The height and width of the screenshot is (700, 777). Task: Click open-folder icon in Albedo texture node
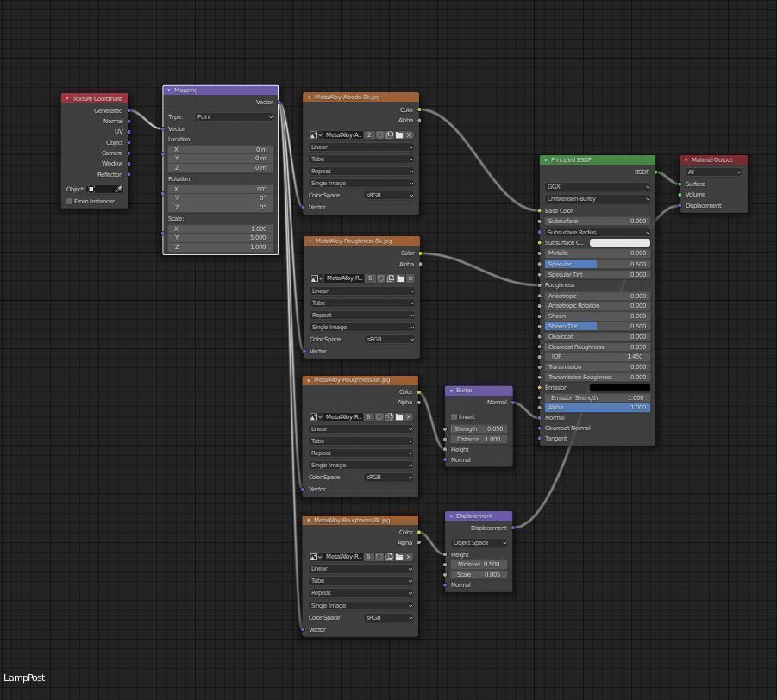click(x=399, y=134)
